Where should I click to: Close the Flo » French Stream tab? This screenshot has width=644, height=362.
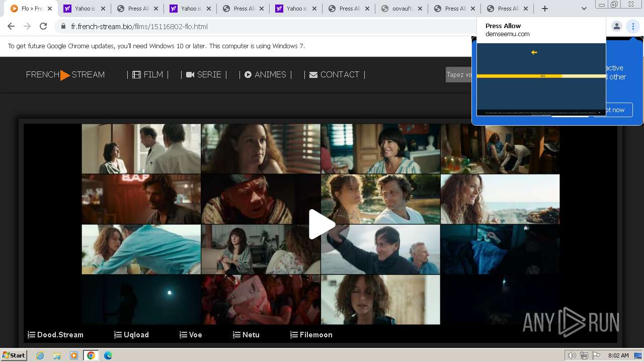tap(50, 9)
